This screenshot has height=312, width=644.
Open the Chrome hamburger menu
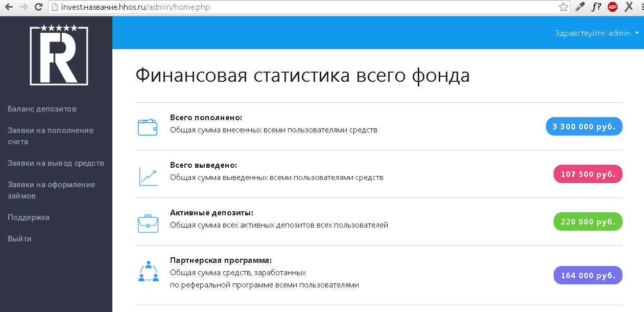point(642,7)
